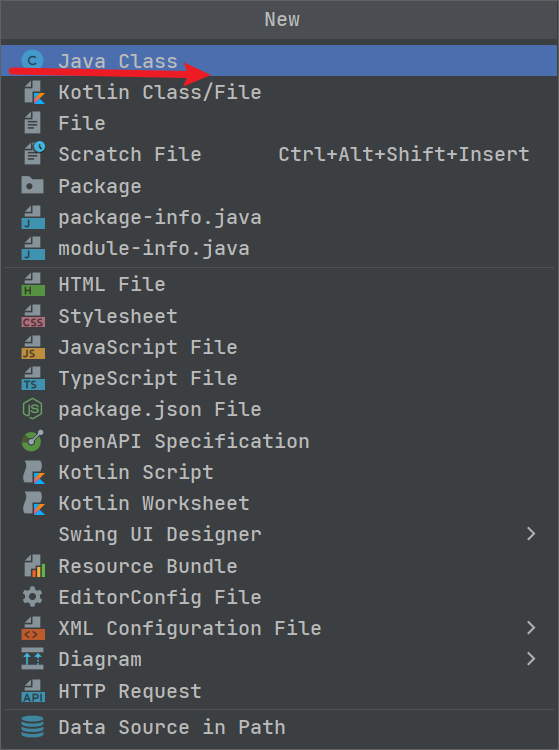Click the Kotlin Class/File icon

(x=33, y=92)
